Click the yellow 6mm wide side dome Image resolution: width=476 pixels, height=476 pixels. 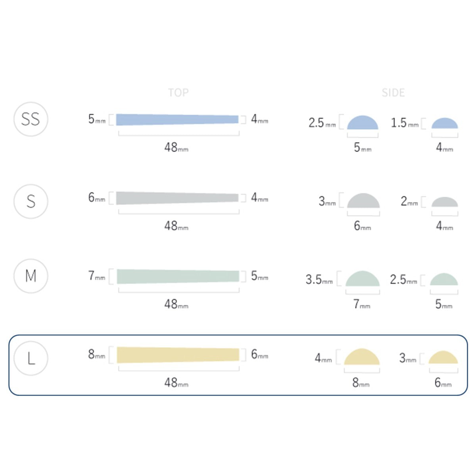(443, 358)
